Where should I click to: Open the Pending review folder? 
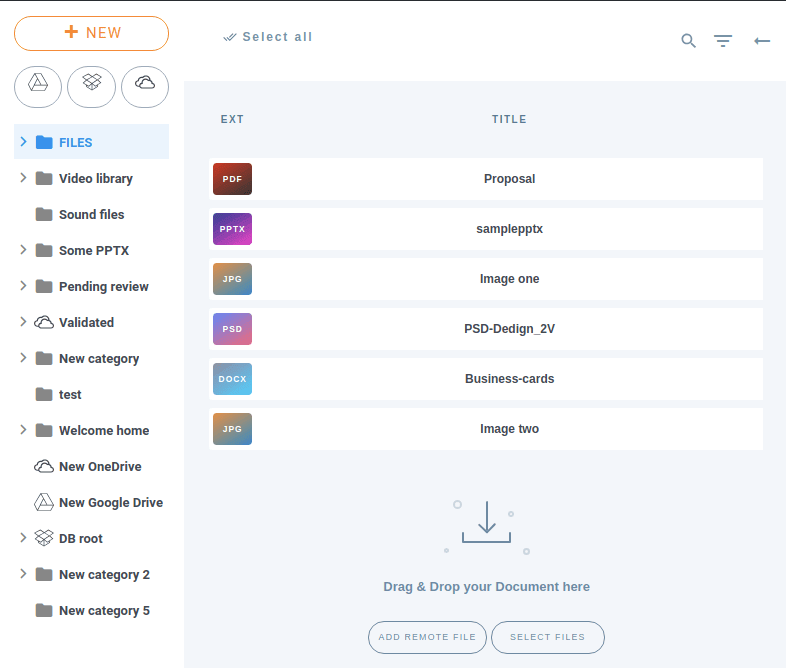click(x=104, y=287)
